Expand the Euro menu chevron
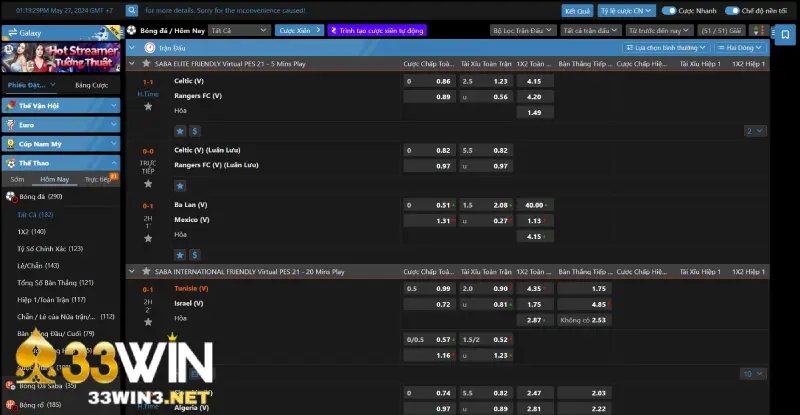This screenshot has height=415, width=800. (x=113, y=125)
